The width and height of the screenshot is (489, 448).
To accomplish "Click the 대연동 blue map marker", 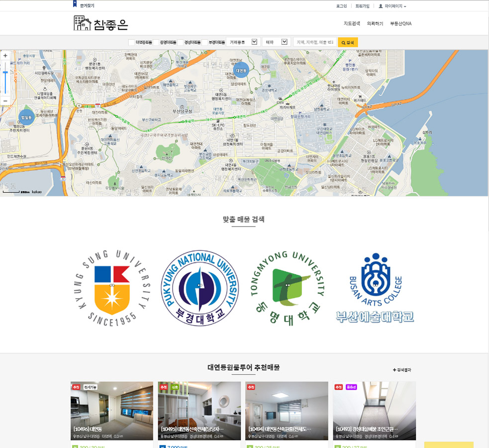I will coord(242,70).
